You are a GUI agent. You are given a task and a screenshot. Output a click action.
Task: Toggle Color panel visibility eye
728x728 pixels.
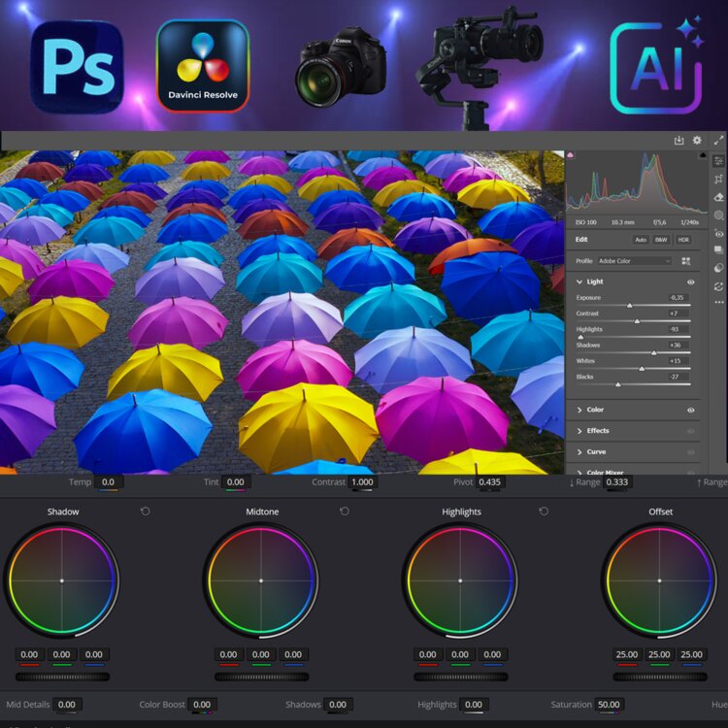click(691, 410)
